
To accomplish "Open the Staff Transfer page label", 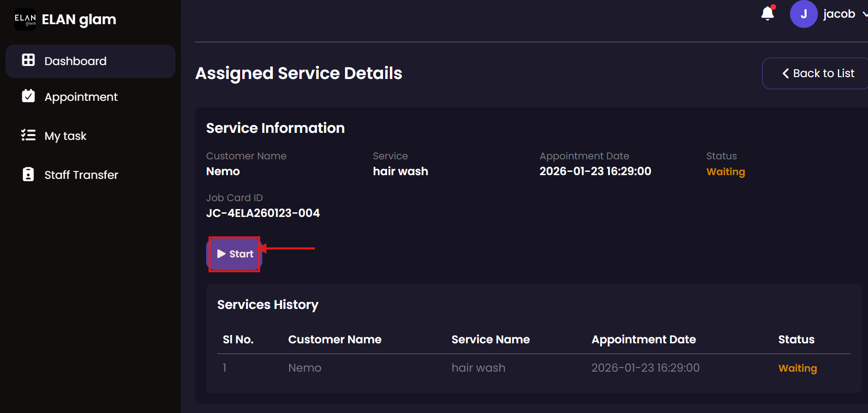I will [x=81, y=175].
